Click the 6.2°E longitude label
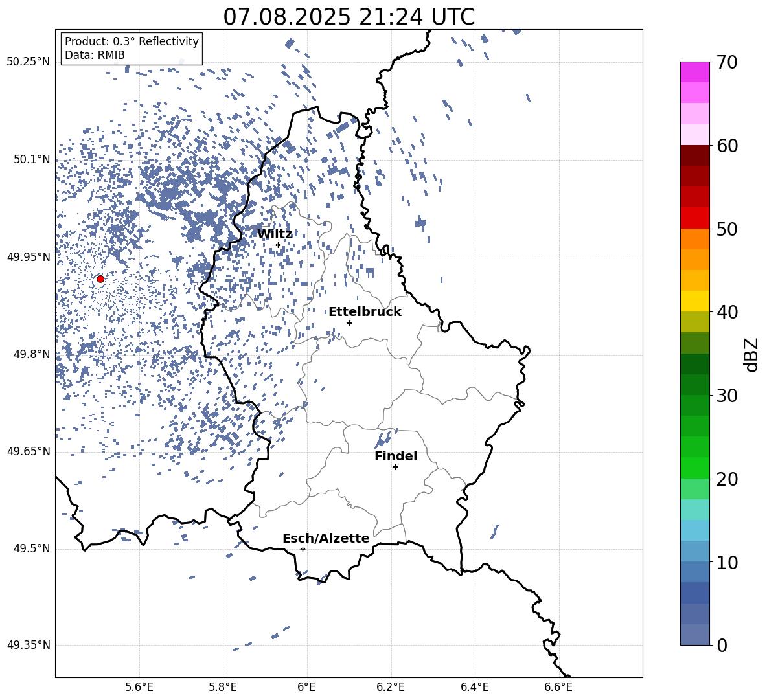 391,687
